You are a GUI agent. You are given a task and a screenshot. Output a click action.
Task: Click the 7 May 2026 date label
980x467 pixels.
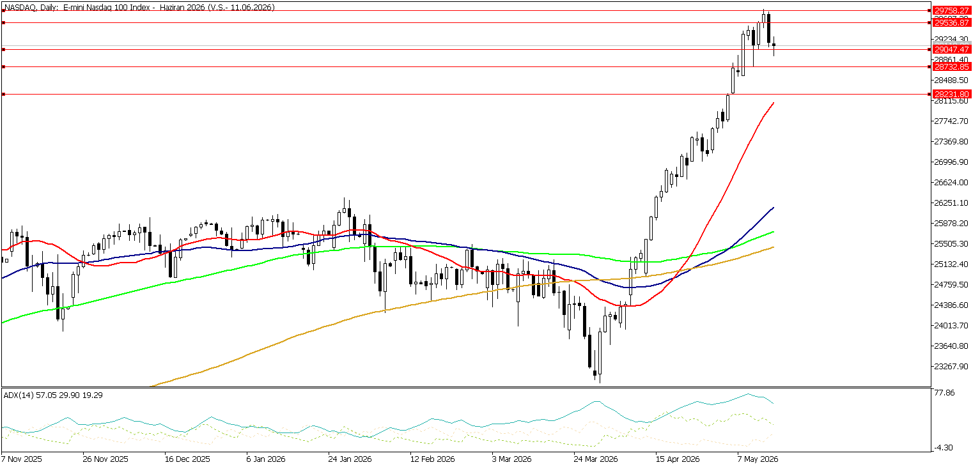pos(757,459)
